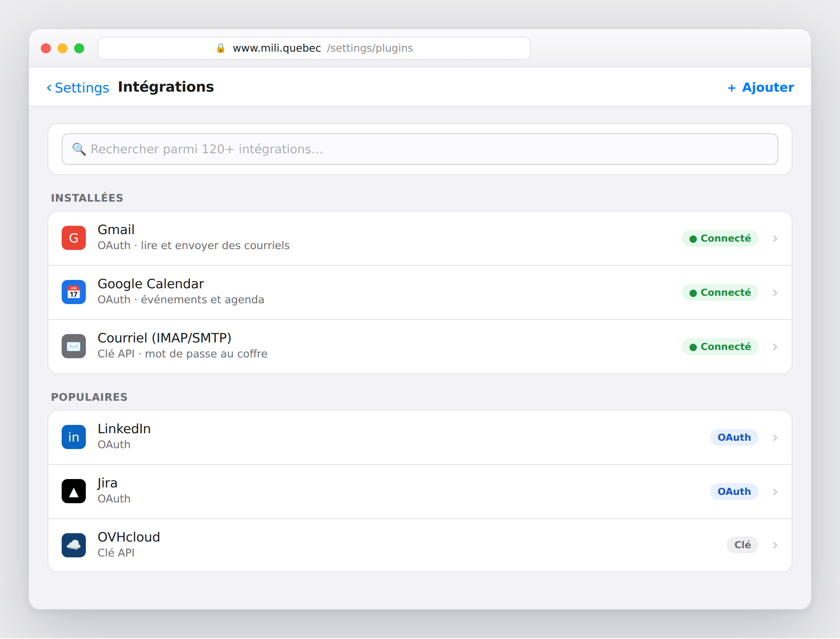The height and width of the screenshot is (639, 840).
Task: Open OVHcloud details via its chevron
Action: tap(775, 545)
